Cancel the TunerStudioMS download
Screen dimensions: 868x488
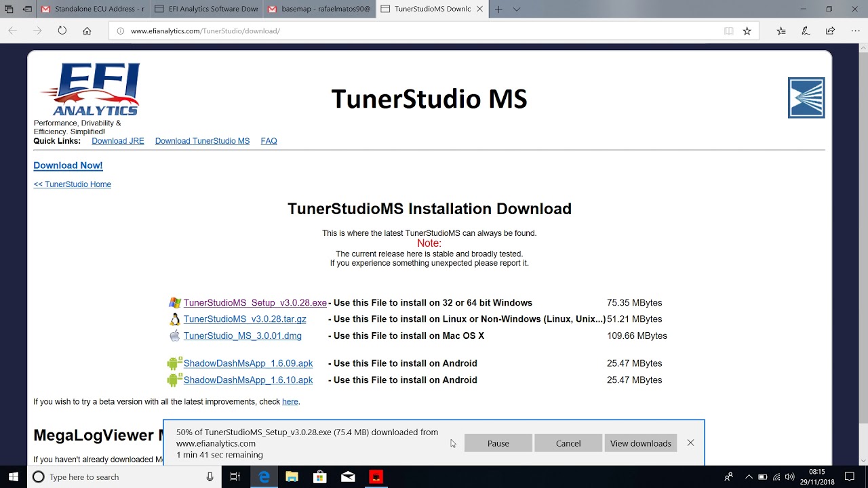coord(568,443)
